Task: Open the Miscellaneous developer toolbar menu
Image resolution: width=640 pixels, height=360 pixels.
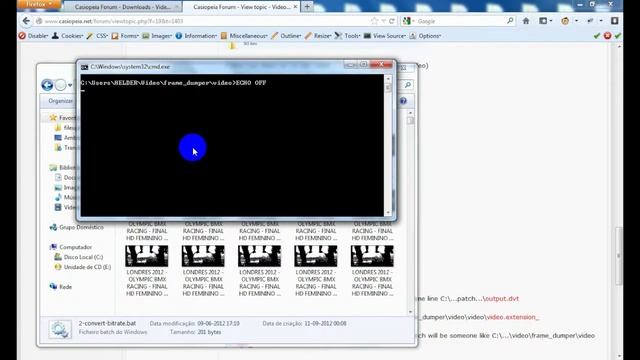Action: tap(244, 36)
